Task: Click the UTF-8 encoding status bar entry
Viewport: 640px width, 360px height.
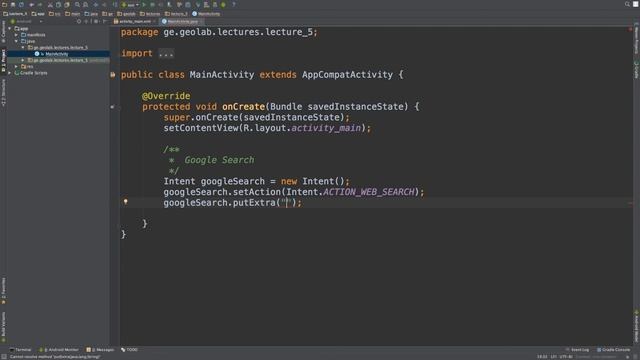Action: [x=567, y=357]
